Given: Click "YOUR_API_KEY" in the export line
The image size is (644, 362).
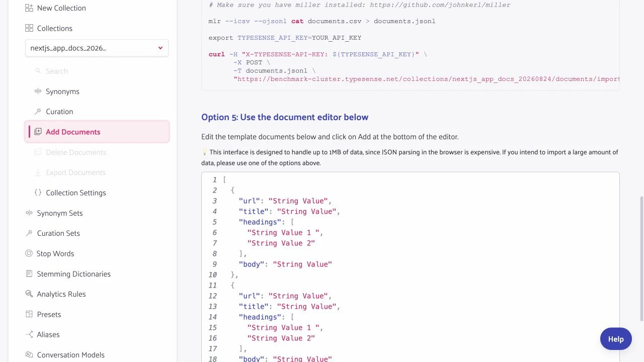Looking at the screenshot, I should click(337, 38).
